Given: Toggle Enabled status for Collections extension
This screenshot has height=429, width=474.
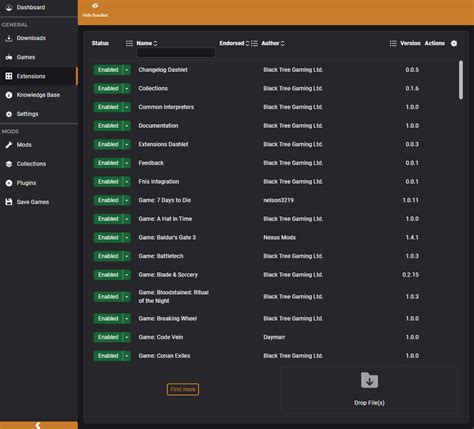Looking at the screenshot, I should pos(108,88).
